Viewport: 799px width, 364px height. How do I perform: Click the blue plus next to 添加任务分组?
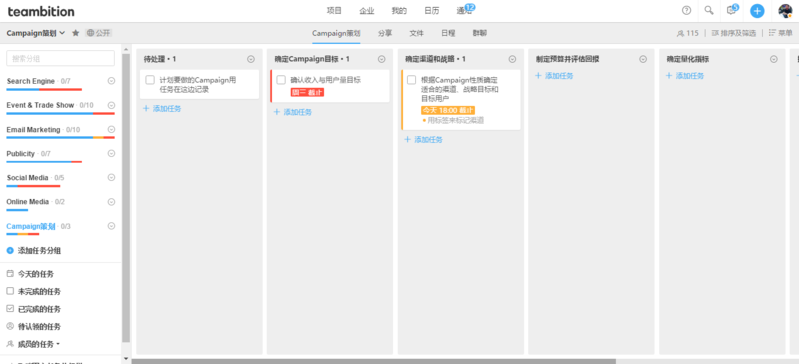pos(10,251)
